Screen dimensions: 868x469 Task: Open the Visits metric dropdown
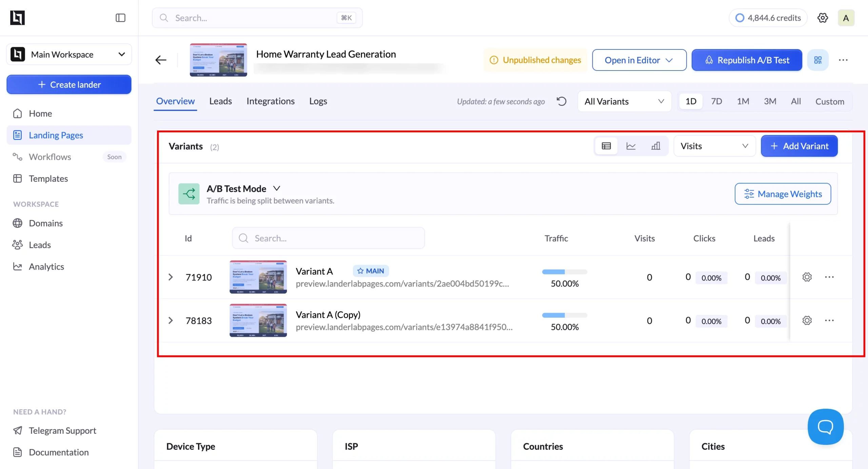pyautogui.click(x=715, y=146)
